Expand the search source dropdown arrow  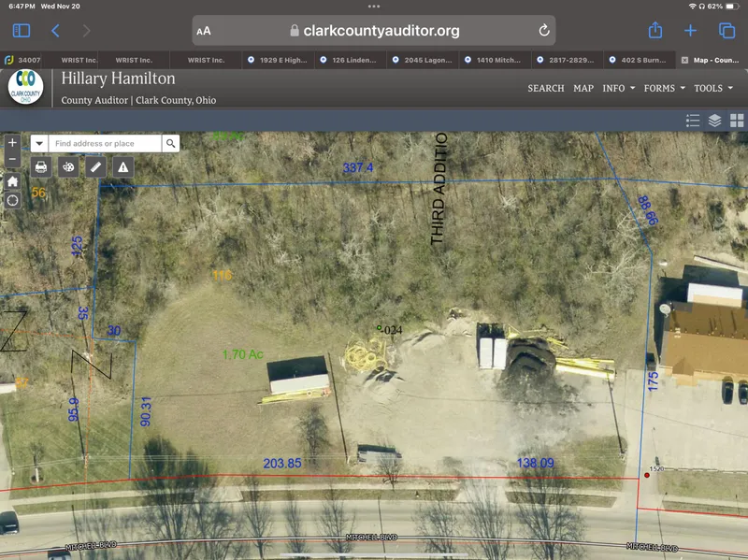[x=40, y=143]
